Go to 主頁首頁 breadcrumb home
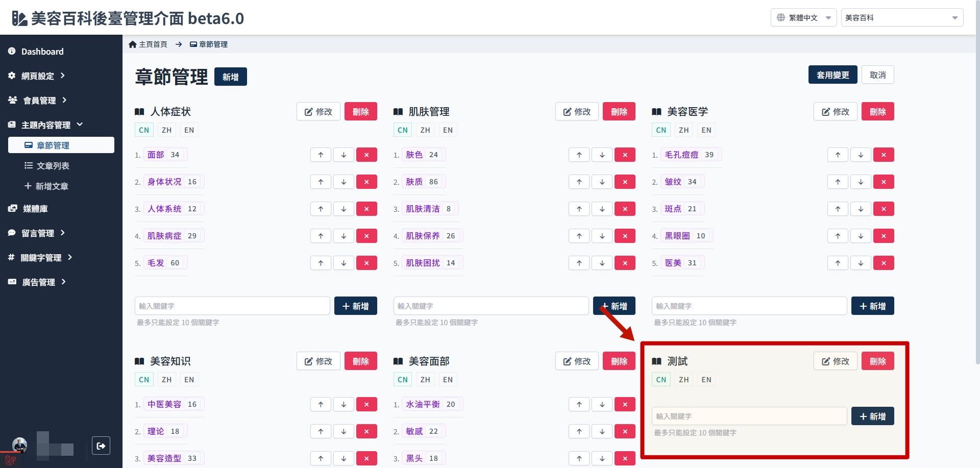Viewport: 980px width, 468px height. coord(148,44)
